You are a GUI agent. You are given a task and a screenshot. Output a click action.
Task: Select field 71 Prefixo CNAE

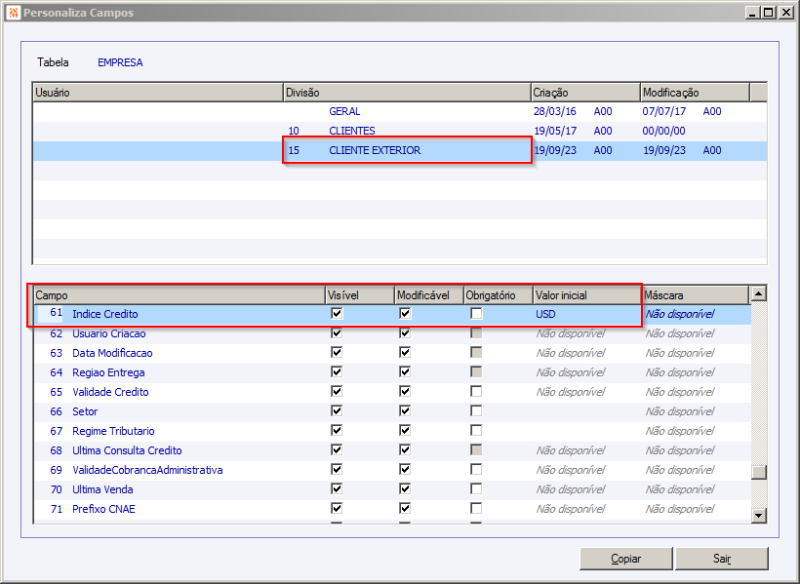(x=392, y=509)
